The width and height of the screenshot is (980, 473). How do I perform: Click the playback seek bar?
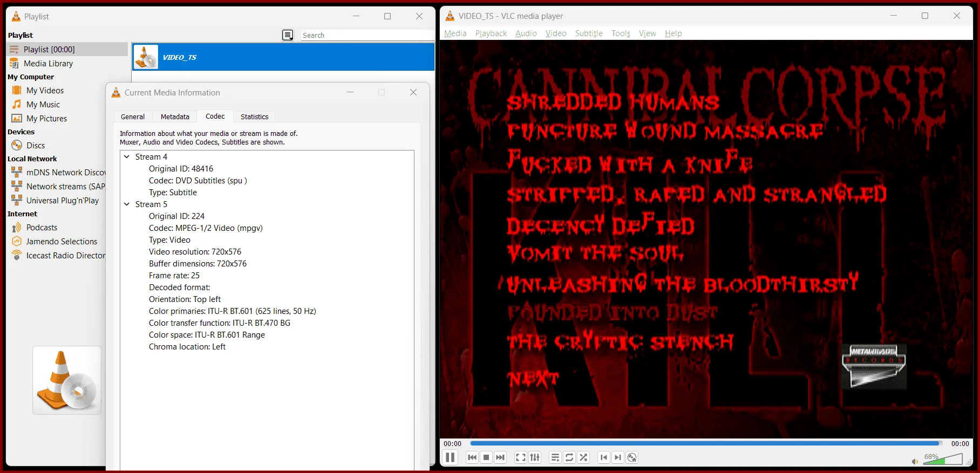705,443
